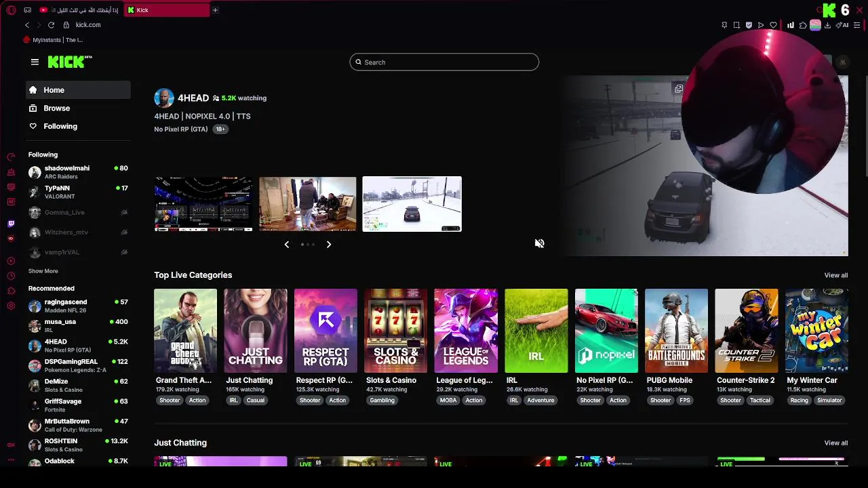Go back using browser back arrow
This screenshot has width=868, height=488.
pos(27,25)
